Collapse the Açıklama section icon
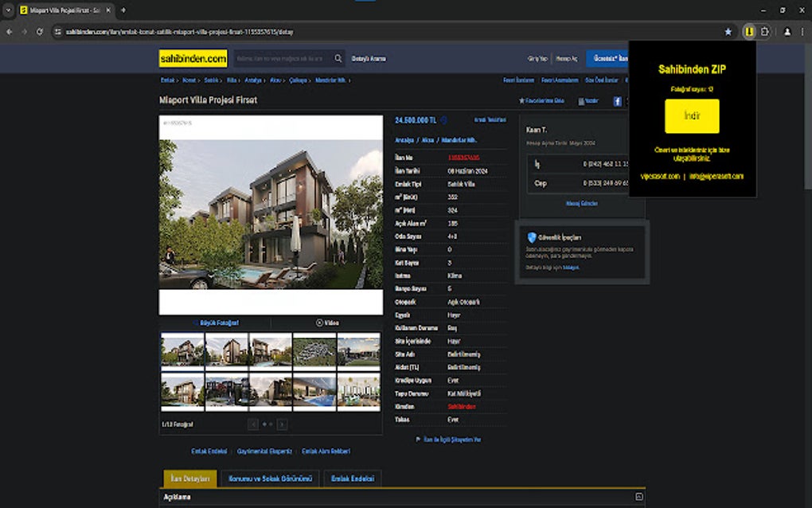Image resolution: width=812 pixels, height=508 pixels. pyautogui.click(x=639, y=497)
